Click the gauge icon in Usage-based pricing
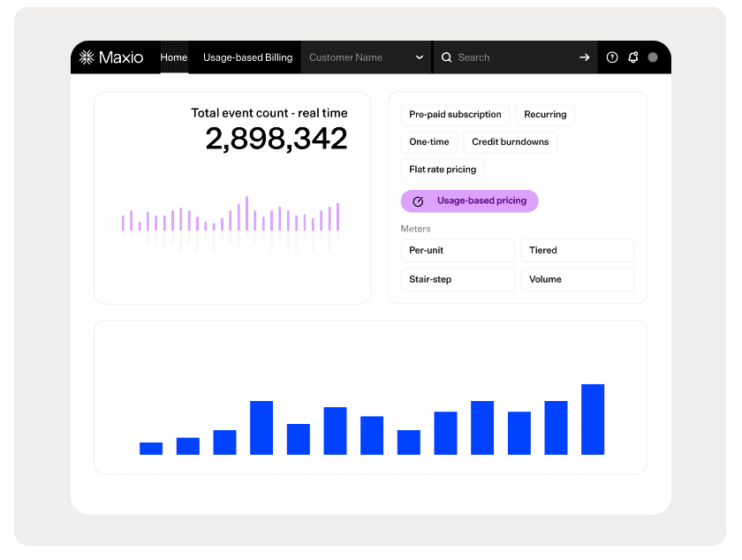This screenshot has width=742, height=560. point(418,201)
